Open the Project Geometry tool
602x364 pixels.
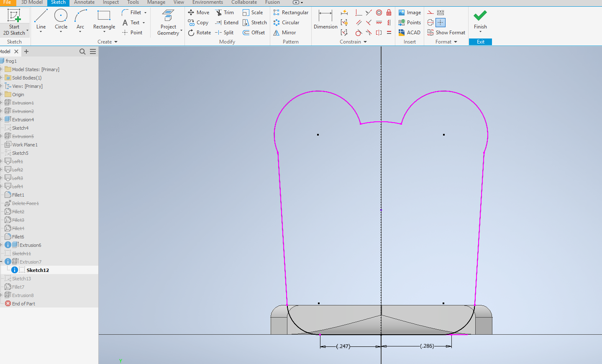tap(168, 22)
